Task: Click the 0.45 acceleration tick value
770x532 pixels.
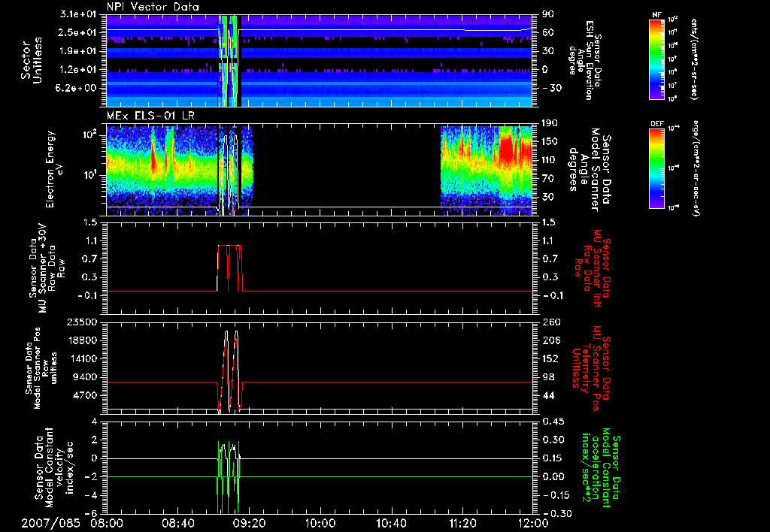Action: click(553, 422)
